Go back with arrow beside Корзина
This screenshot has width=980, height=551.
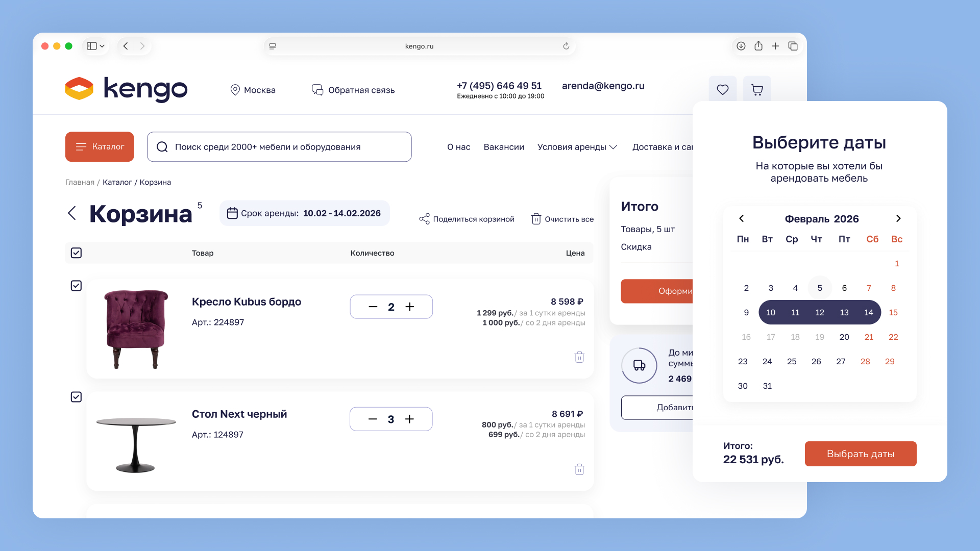[x=72, y=213]
